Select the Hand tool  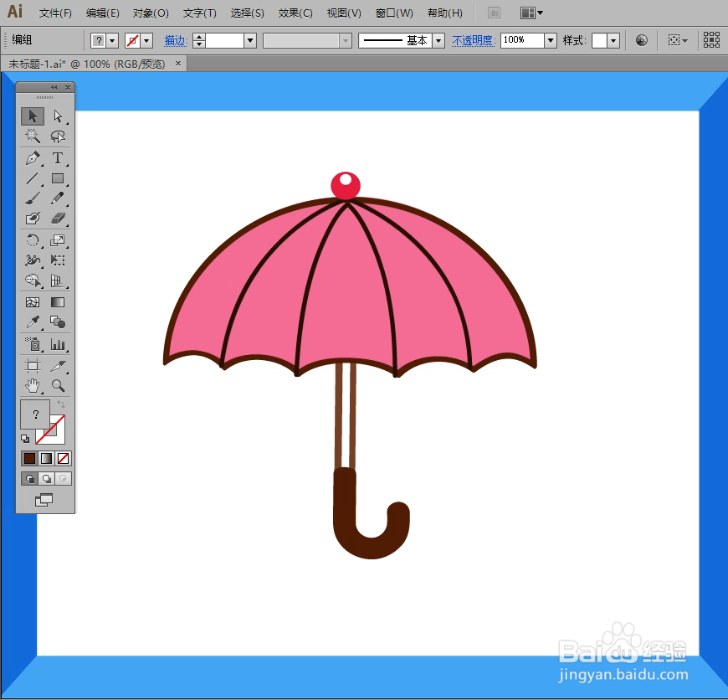tap(32, 386)
